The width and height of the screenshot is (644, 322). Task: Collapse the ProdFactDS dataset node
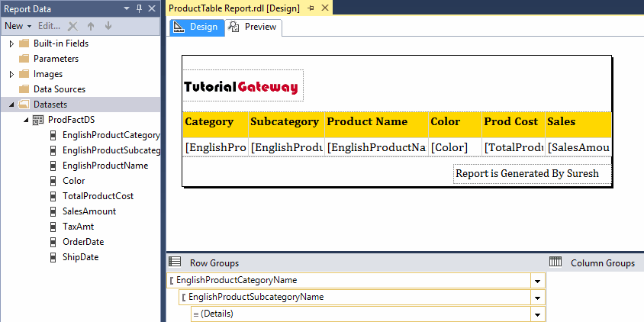coord(26,120)
